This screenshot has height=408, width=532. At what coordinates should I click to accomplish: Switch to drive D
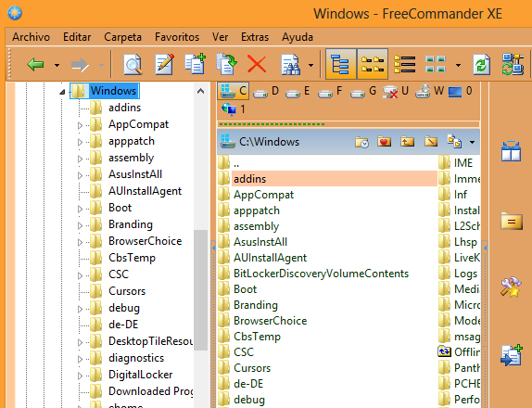[266, 91]
